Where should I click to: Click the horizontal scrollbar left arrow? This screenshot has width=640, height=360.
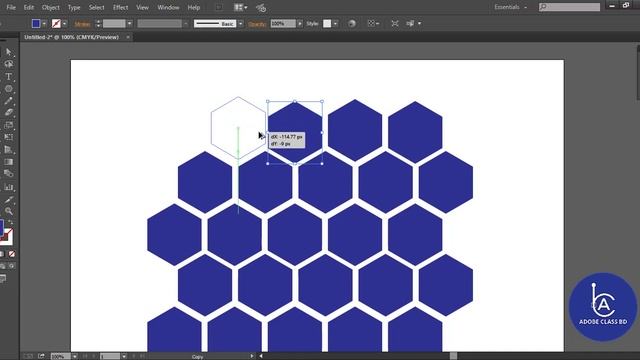click(x=261, y=356)
